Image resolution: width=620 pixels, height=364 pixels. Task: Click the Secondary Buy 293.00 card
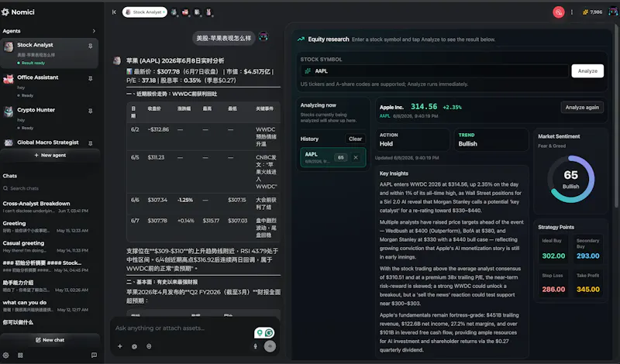588,249
